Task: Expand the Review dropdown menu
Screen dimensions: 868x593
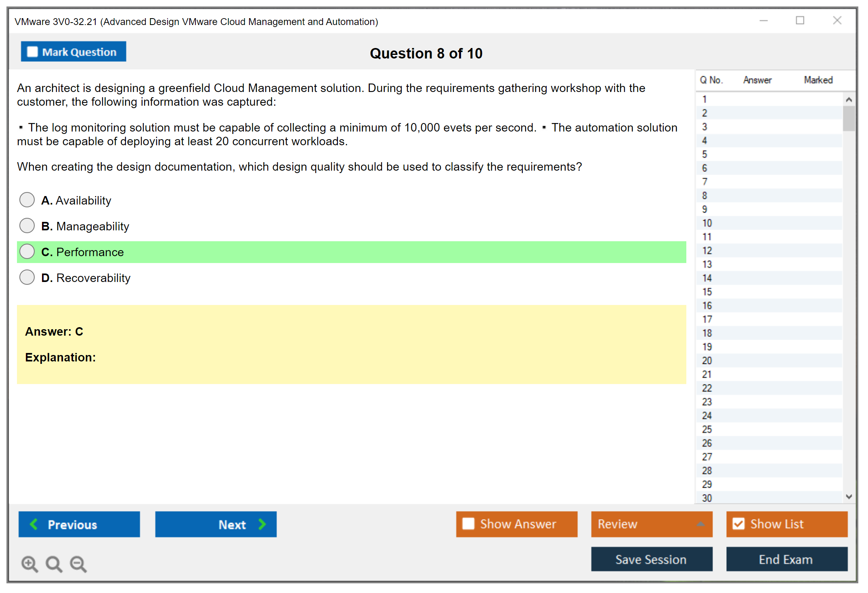Action: pyautogui.click(x=700, y=524)
